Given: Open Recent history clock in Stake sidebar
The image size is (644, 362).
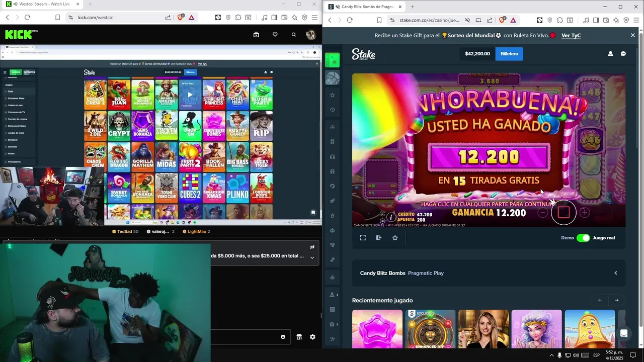Looking at the screenshot, I should [x=332, y=110].
